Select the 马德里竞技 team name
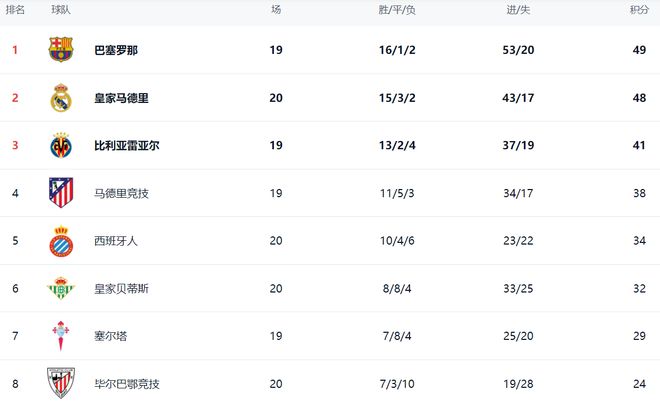 [x=121, y=193]
